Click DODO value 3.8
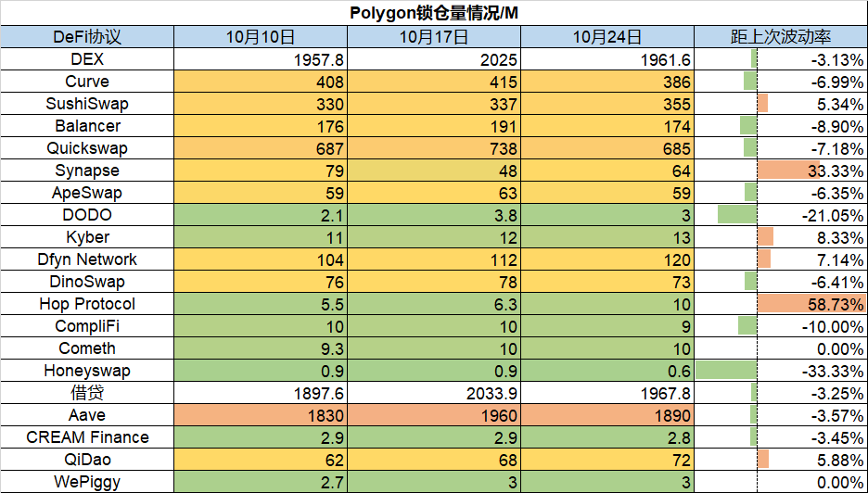868x493 pixels. 433,215
